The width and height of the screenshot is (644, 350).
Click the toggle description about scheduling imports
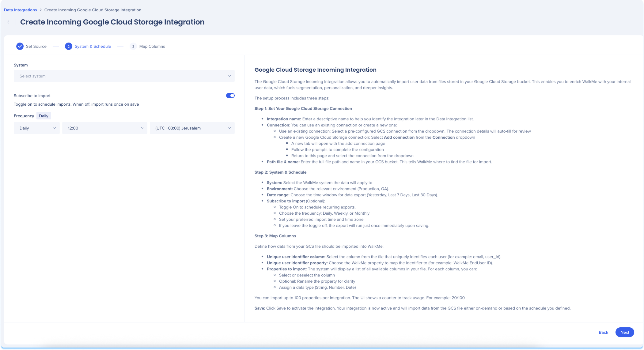(76, 104)
